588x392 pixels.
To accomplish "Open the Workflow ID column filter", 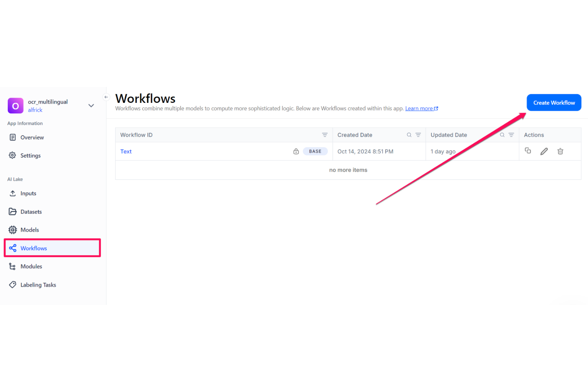I will pyautogui.click(x=325, y=135).
